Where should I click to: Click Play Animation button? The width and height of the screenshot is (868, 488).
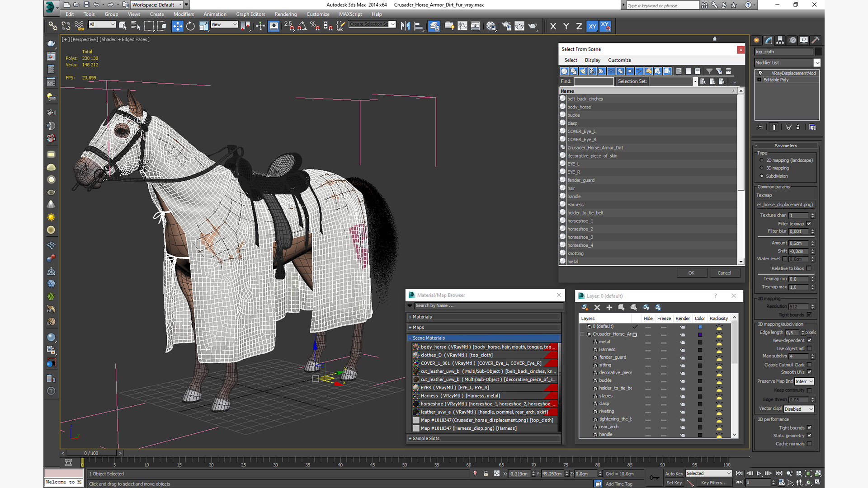759,474
